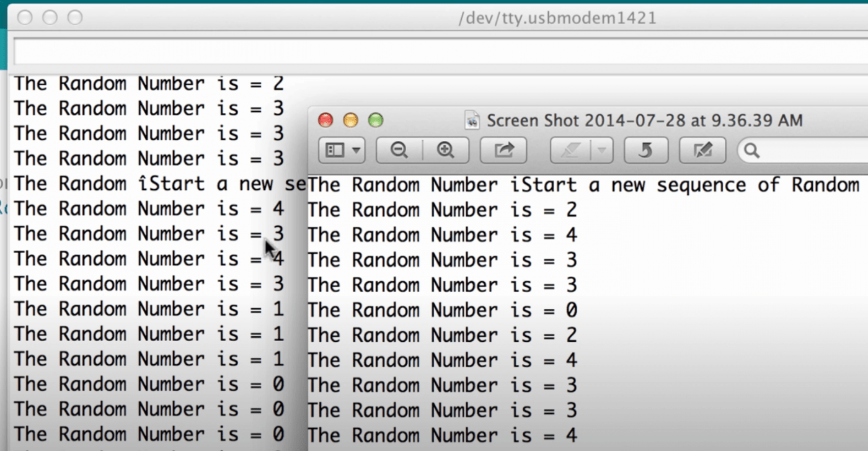Click the serial monitor send input field

[434, 51]
